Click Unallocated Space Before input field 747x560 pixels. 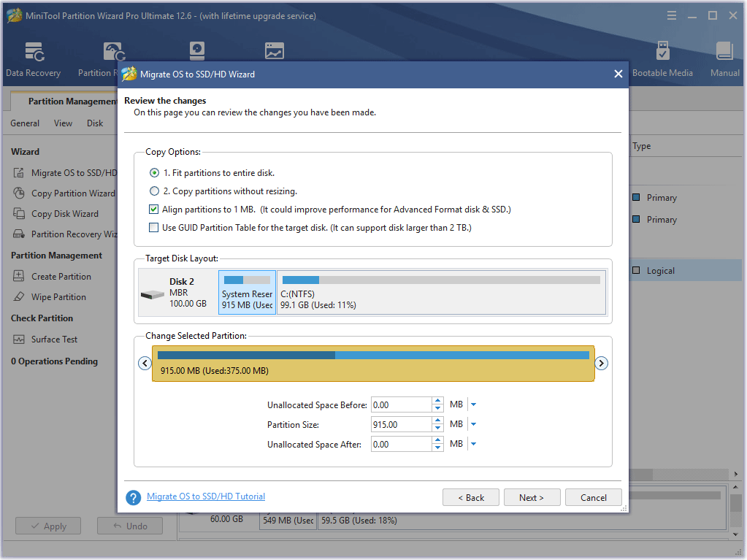[402, 404]
